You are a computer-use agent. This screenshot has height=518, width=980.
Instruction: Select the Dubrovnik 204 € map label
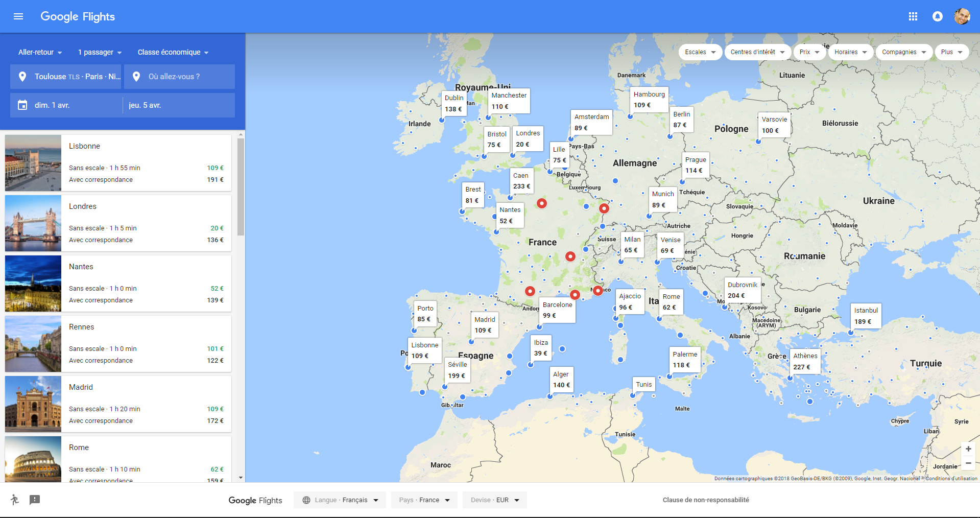(743, 290)
